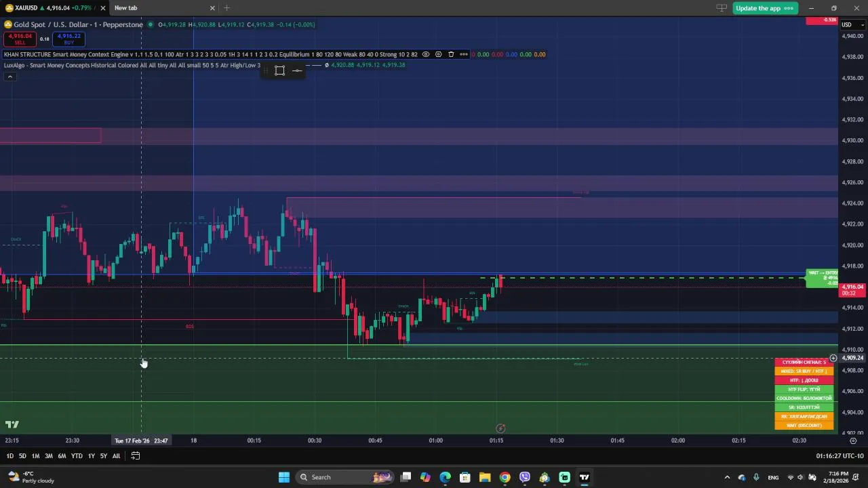The height and width of the screenshot is (488, 868).
Task: Open Task View from the taskbar
Action: coord(406,477)
